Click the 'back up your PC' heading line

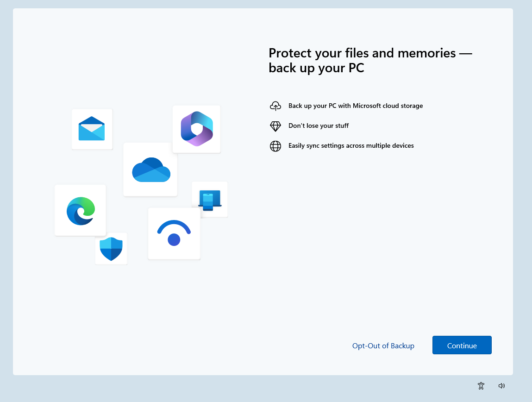pos(316,68)
